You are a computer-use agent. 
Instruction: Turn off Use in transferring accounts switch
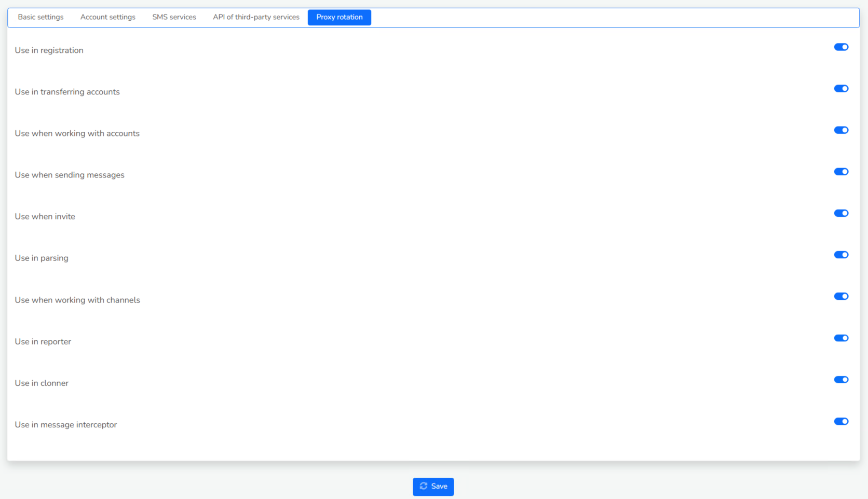pos(841,89)
